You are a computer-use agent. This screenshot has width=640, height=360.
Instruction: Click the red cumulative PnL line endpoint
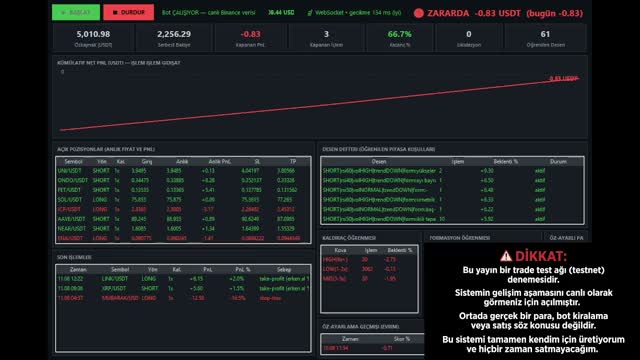[x=578, y=78]
